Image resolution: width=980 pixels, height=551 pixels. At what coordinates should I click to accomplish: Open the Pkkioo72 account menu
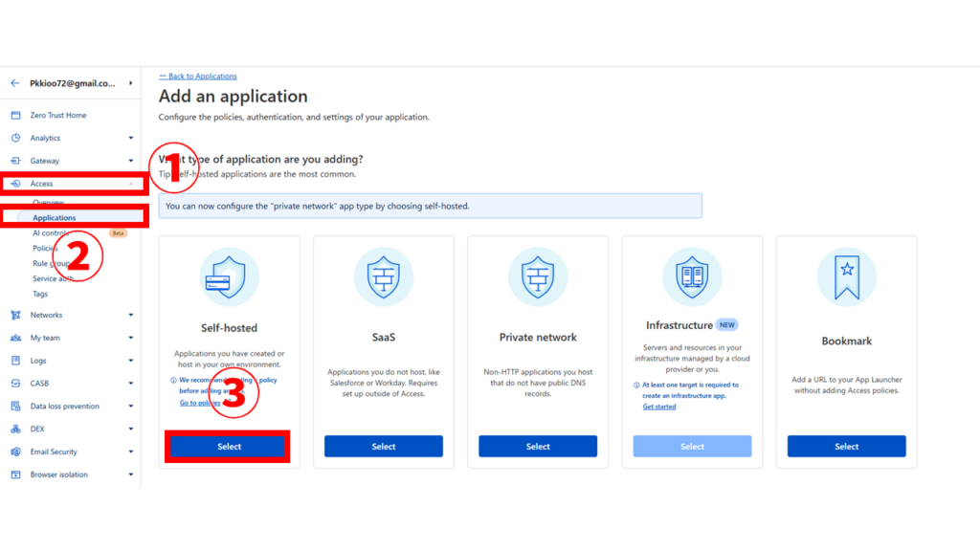pos(72,83)
